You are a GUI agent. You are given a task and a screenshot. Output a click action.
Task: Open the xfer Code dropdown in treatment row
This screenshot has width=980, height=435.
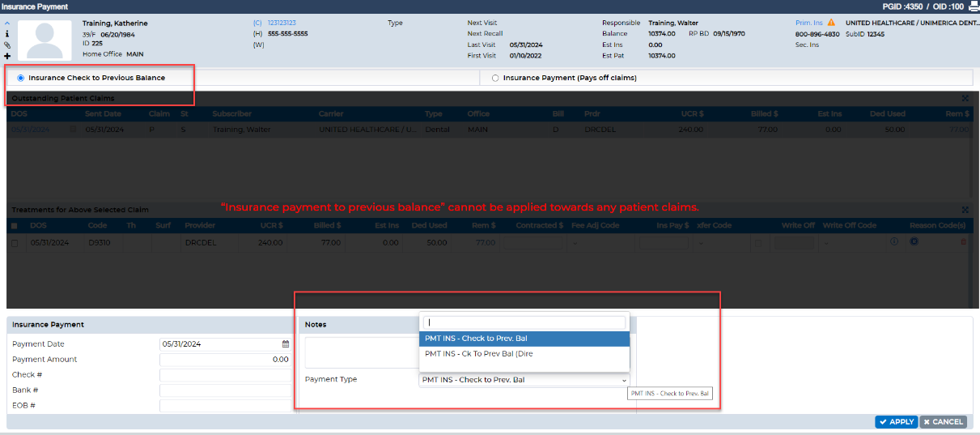tap(720, 242)
